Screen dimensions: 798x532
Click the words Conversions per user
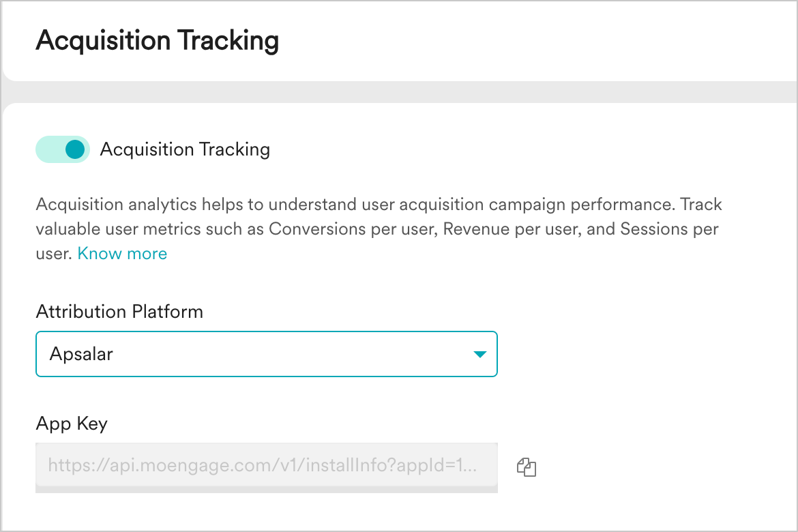[x=353, y=229]
